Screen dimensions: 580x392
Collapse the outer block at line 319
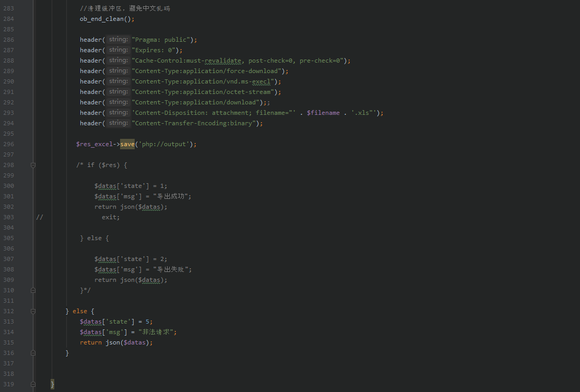33,384
